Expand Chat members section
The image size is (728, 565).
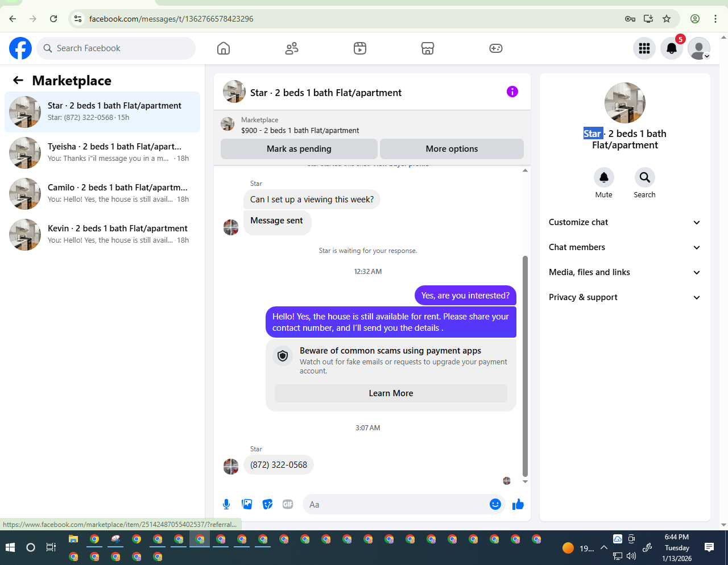(x=624, y=247)
